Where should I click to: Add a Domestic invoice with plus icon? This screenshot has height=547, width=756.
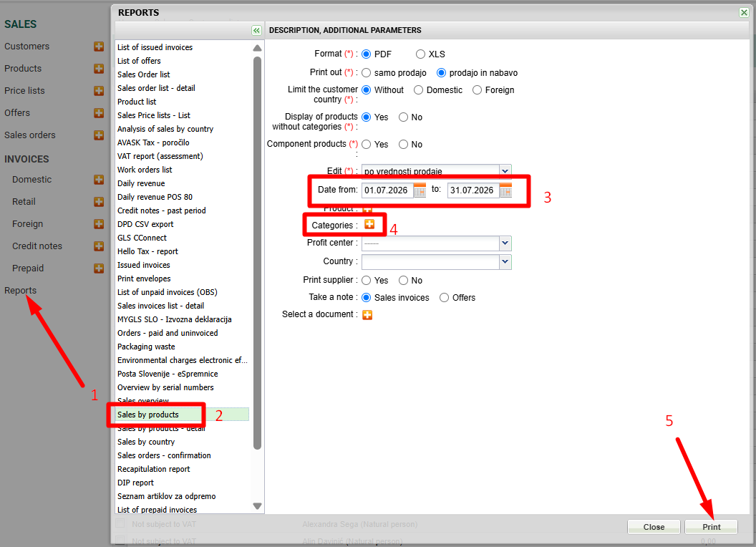[99, 180]
